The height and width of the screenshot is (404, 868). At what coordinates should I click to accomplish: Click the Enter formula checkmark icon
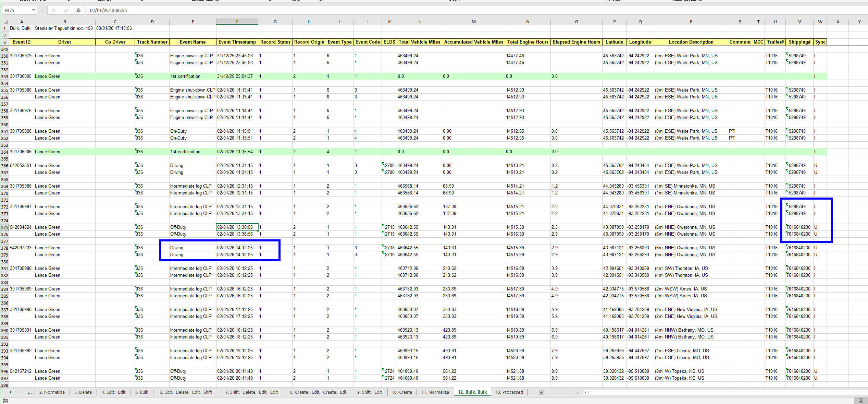66,10
